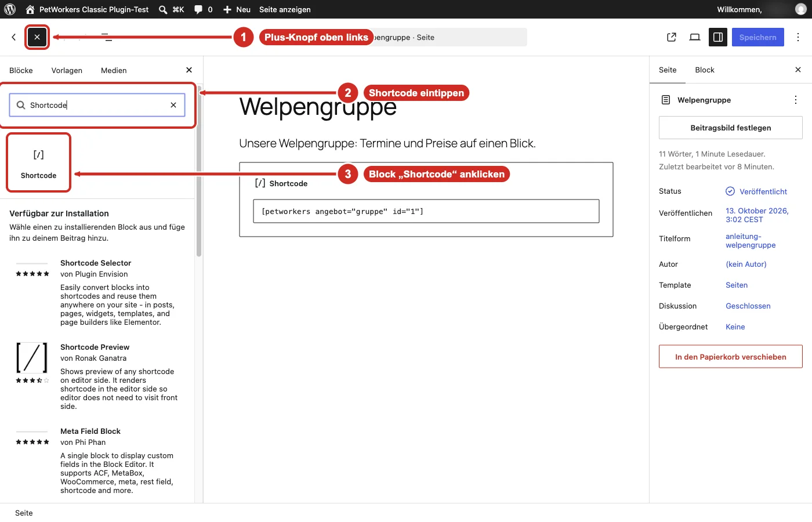Toggle the settings sidebar panel icon

[718, 37]
